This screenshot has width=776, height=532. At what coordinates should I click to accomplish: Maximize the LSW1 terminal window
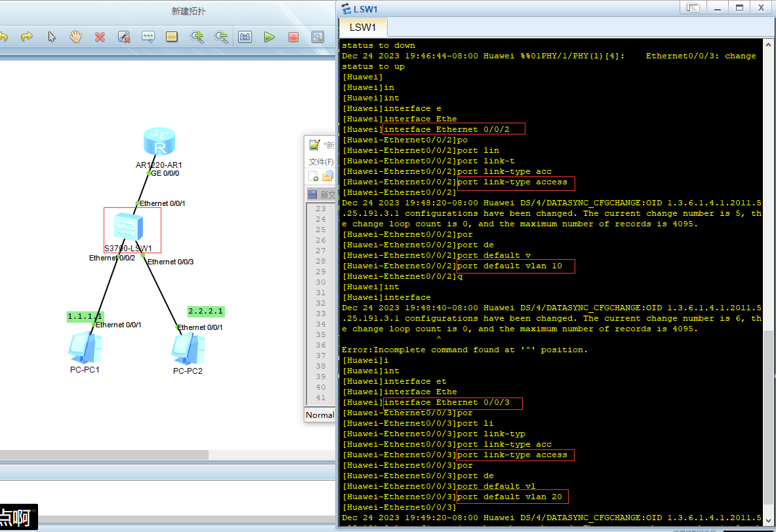coord(739,7)
